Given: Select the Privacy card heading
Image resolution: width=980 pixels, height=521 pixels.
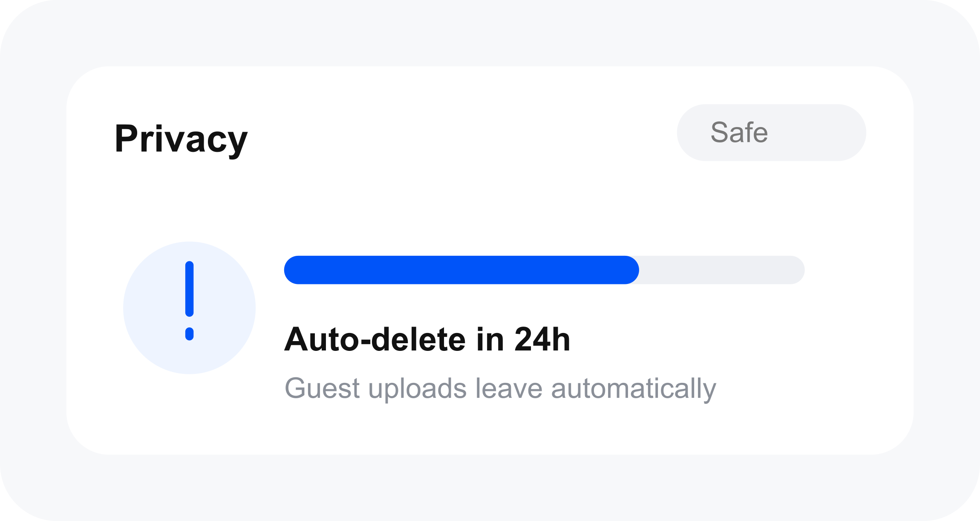Looking at the screenshot, I should pos(181,139).
